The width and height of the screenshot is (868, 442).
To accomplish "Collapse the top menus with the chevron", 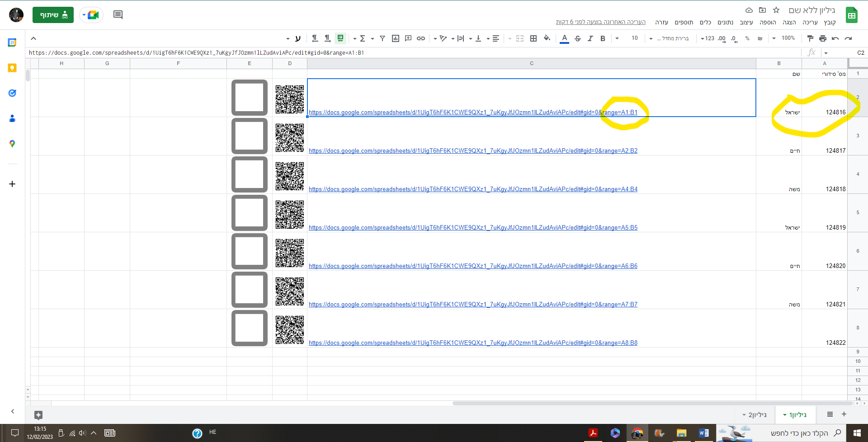I will 33,38.
